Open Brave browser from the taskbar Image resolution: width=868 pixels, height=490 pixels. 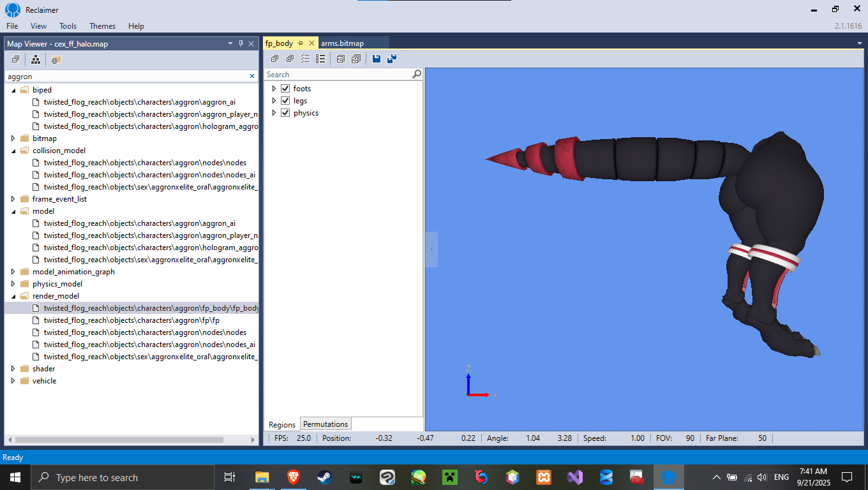294,477
